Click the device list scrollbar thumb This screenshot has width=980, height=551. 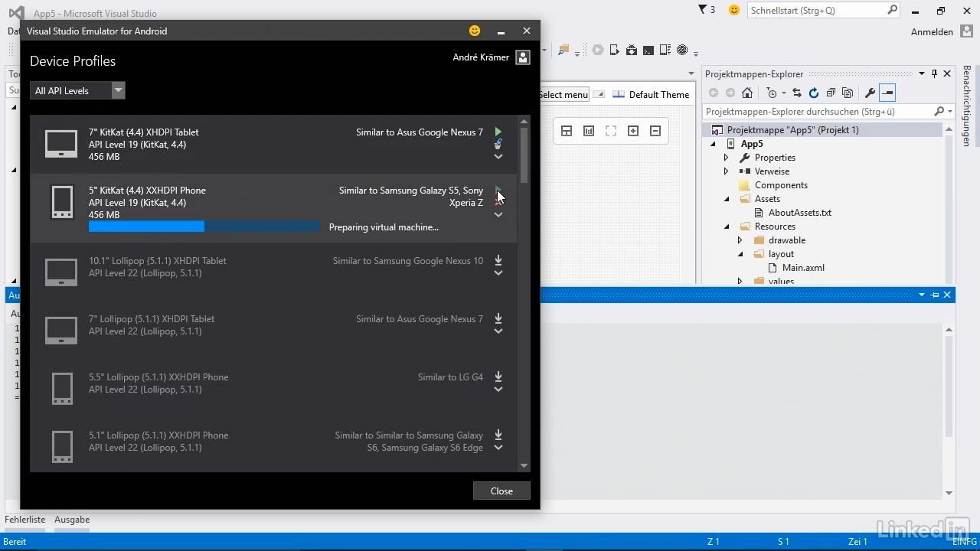524,155
